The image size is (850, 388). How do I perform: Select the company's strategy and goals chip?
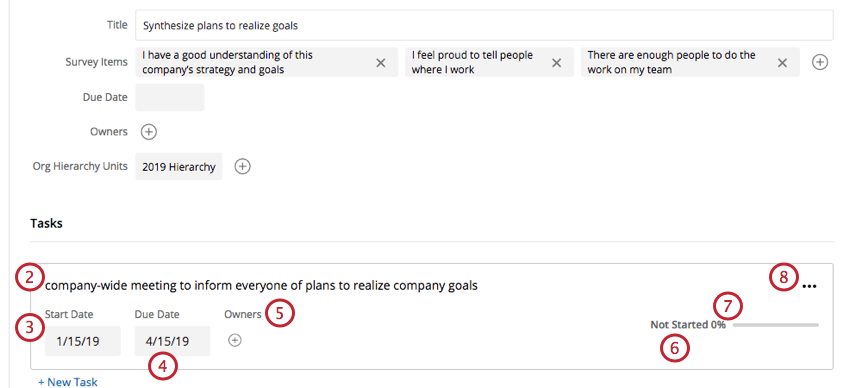coord(266,62)
